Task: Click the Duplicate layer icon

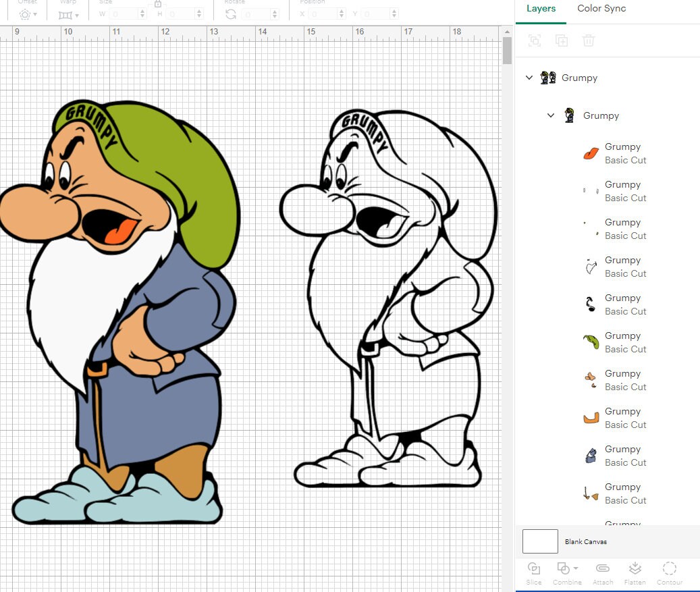Action: pyautogui.click(x=562, y=41)
